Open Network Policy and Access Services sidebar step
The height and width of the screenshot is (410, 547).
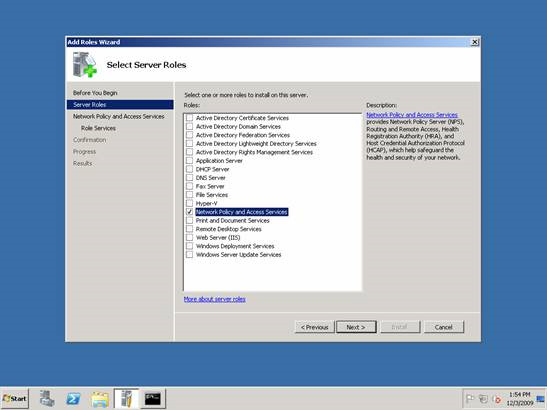pos(119,117)
